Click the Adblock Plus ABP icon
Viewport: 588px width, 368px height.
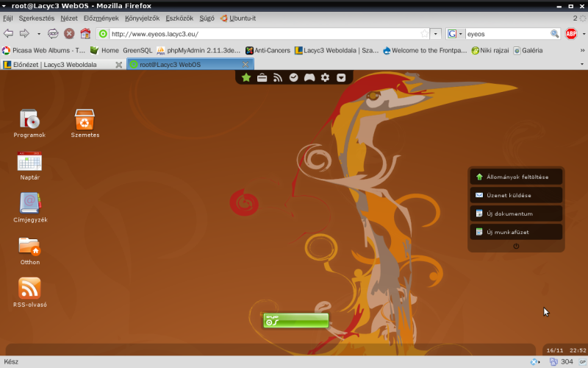571,34
